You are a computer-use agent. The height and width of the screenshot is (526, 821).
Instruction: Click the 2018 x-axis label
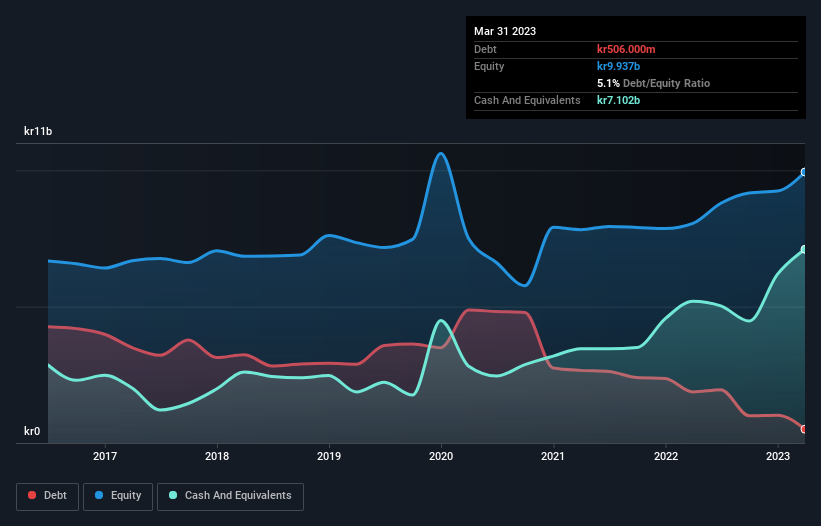point(217,456)
